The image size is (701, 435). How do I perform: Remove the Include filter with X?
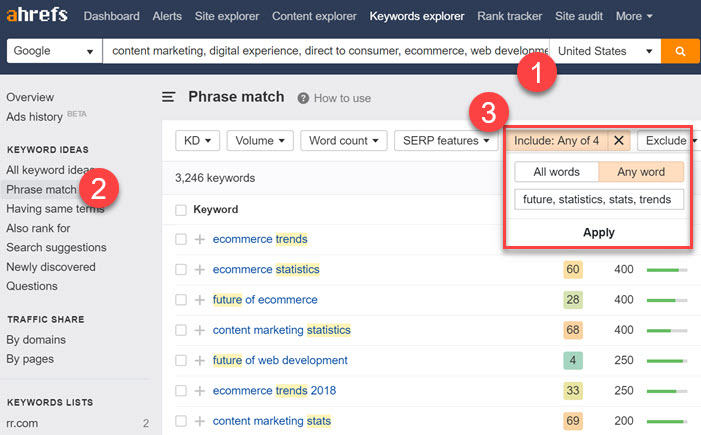click(618, 141)
